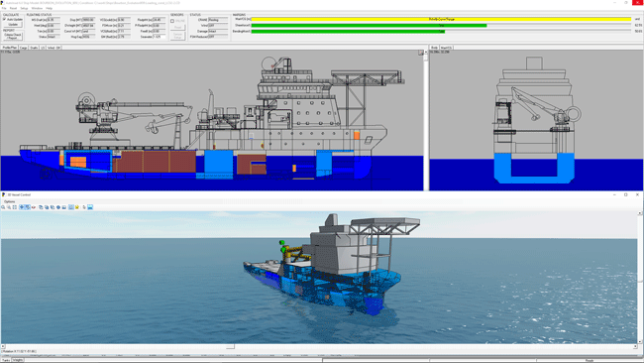Image resolution: width=644 pixels, height=363 pixels.
Task: Click the green Bending Moment margin bar
Action: click(x=348, y=32)
